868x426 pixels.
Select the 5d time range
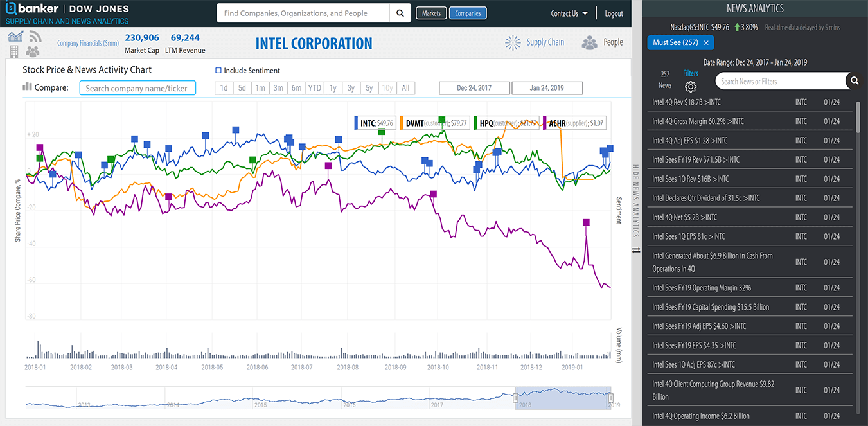click(242, 88)
